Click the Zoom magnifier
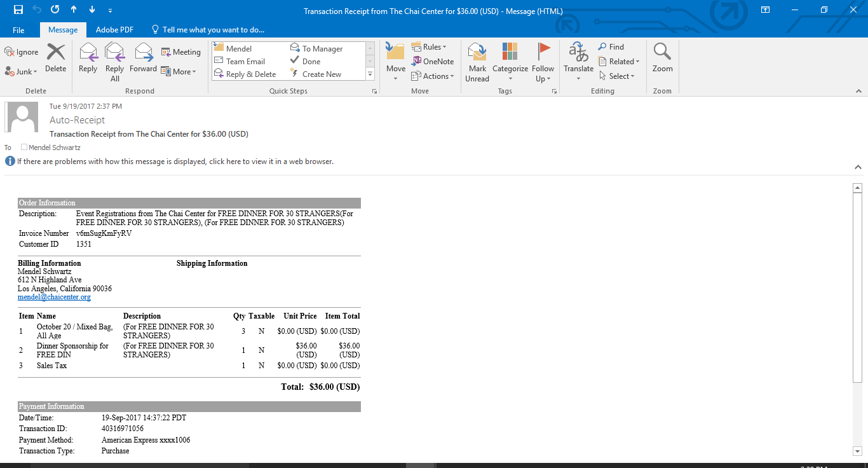Screen dimensions: 868x468 click(x=662, y=59)
